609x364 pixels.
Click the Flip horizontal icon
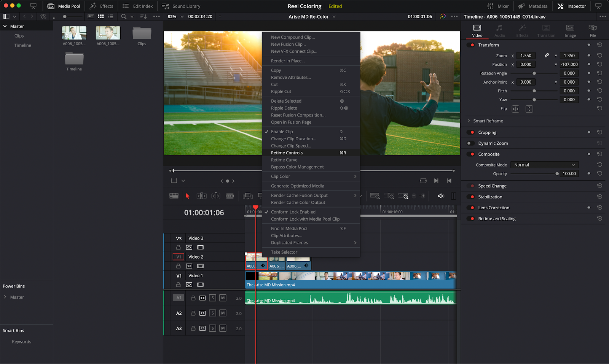(x=515, y=109)
